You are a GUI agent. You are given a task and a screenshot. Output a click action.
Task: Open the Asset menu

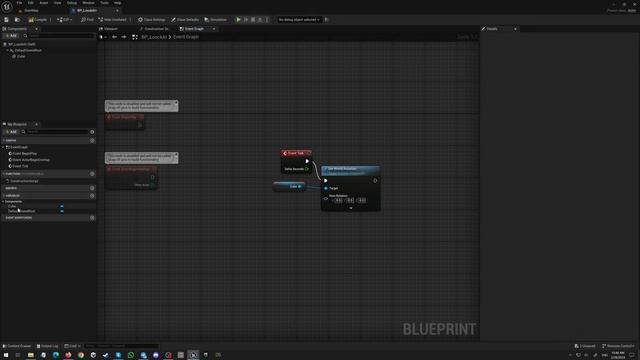coord(44,3)
